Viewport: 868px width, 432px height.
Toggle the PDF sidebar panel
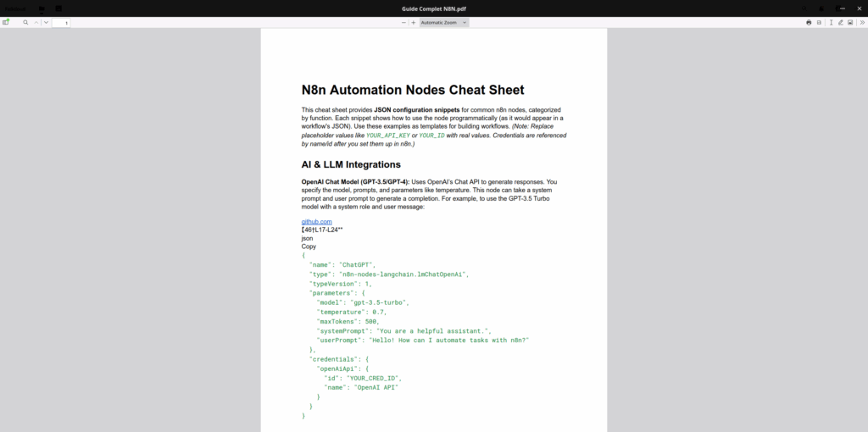coord(6,23)
